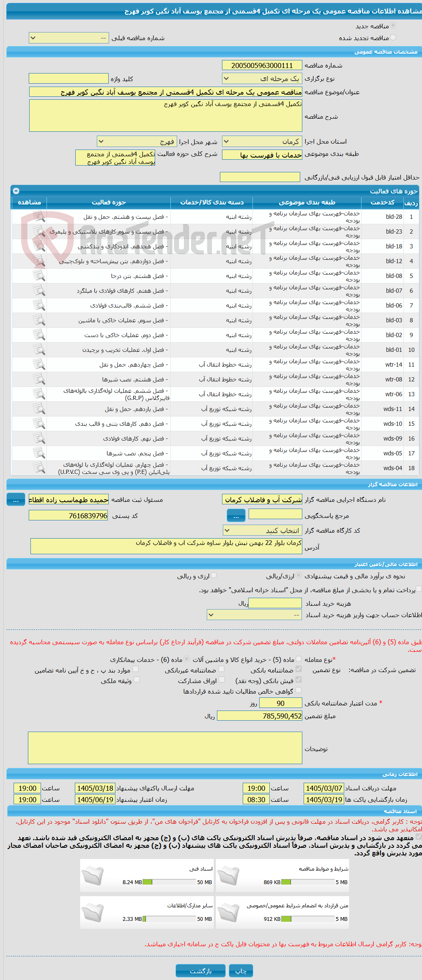The height and width of the screenshot is (980, 422).
Task: Open view icon for row bld-03
Action: 39,320
